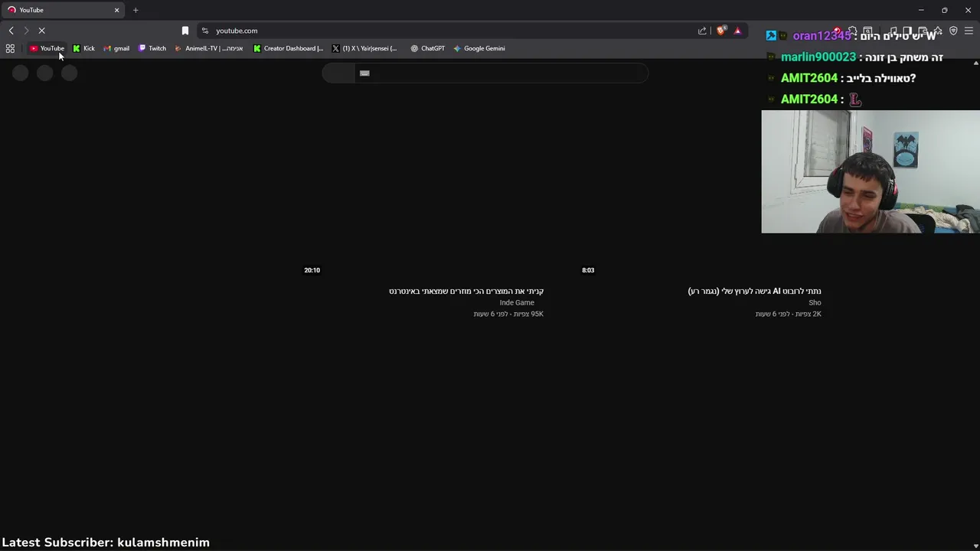
Task: Open the Inde Game video title
Action: [x=466, y=291]
